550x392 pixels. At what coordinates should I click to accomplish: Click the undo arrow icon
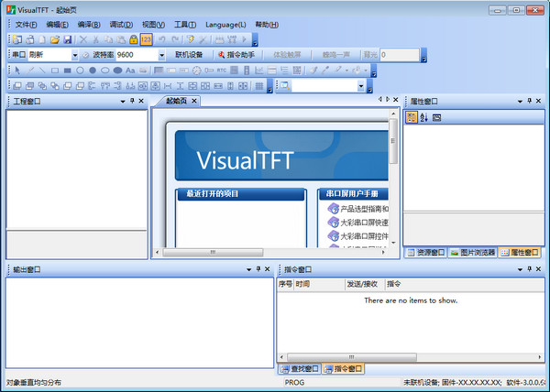pos(161,39)
